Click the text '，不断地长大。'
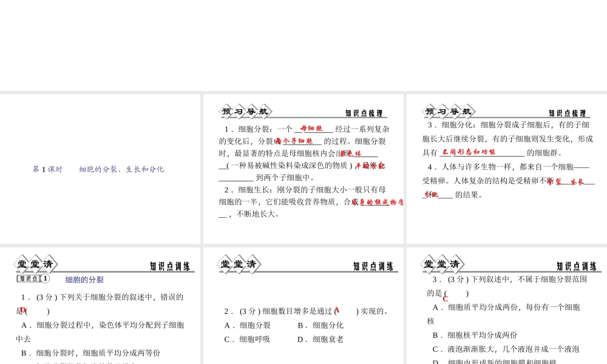Screen dimensions: 607x364 pyautogui.click(x=254, y=214)
